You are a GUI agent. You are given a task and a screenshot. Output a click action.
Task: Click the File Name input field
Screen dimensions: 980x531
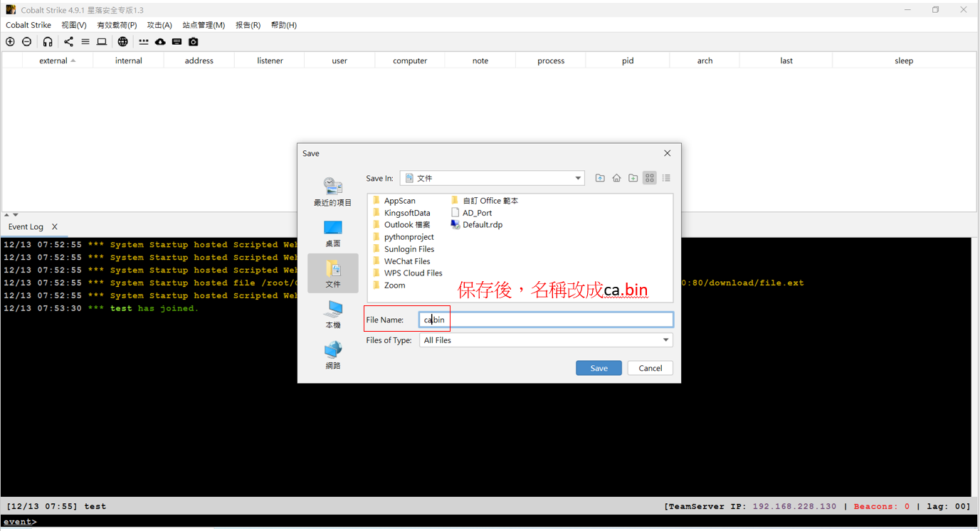tap(546, 320)
